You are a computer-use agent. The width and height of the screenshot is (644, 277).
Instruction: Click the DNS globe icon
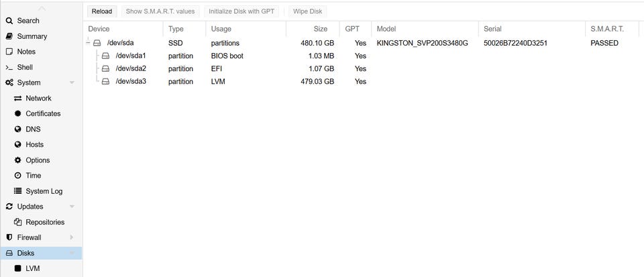coord(17,129)
